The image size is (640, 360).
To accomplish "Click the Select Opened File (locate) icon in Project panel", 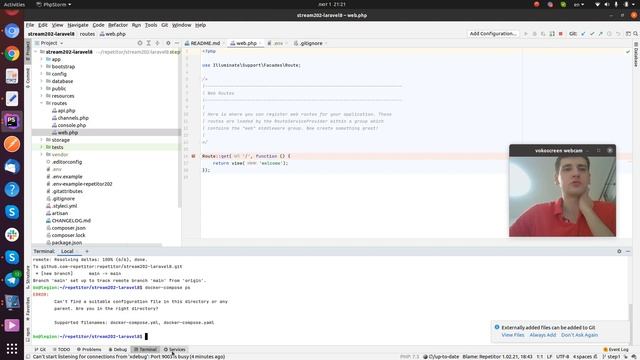I will point(140,43).
